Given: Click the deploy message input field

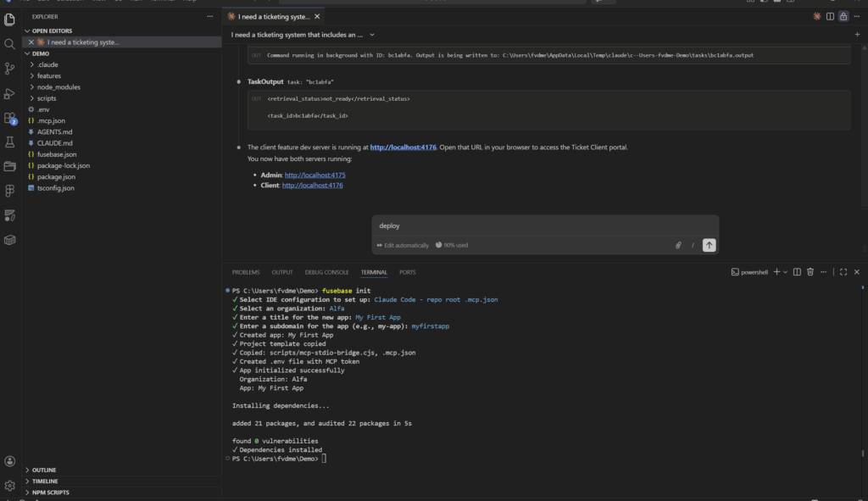Looking at the screenshot, I should coord(542,225).
